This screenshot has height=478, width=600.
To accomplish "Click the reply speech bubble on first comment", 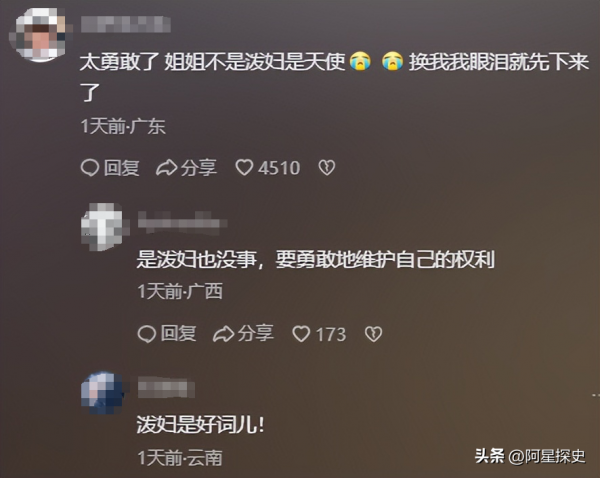I will 90,168.
